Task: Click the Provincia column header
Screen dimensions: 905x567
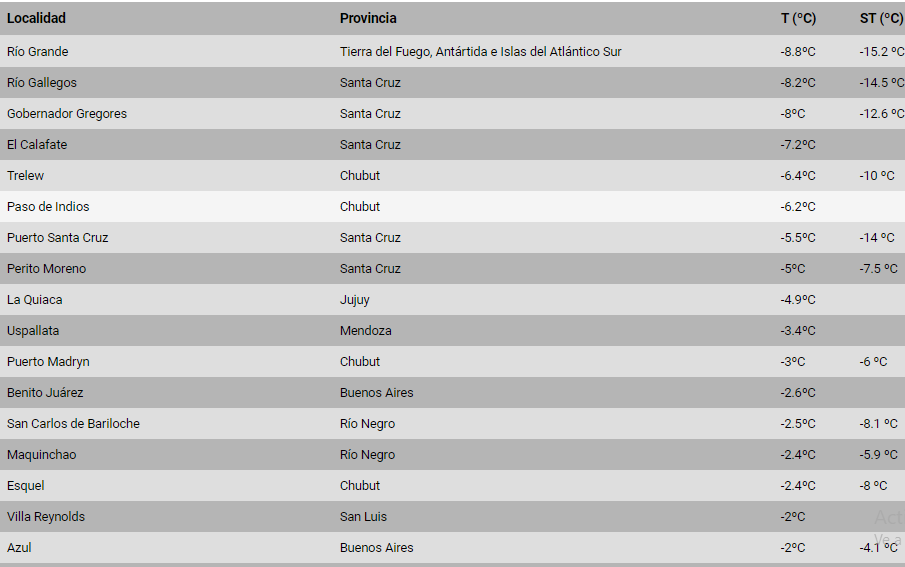Action: [368, 18]
